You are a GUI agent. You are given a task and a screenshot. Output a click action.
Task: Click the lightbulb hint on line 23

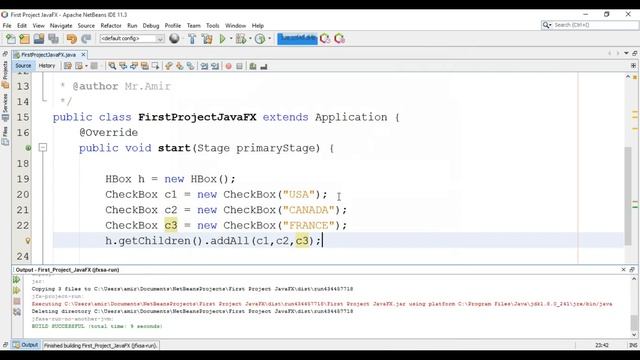click(x=28, y=241)
